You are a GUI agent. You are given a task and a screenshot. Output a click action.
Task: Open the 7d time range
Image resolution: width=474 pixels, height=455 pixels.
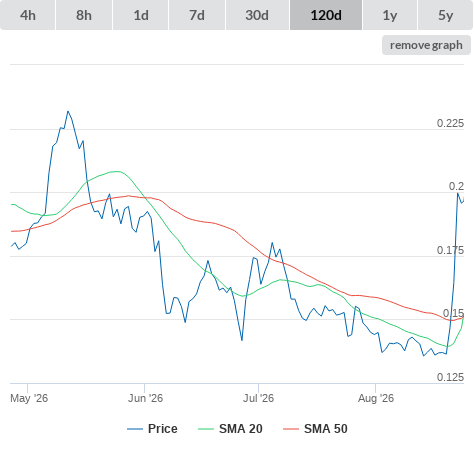197,15
